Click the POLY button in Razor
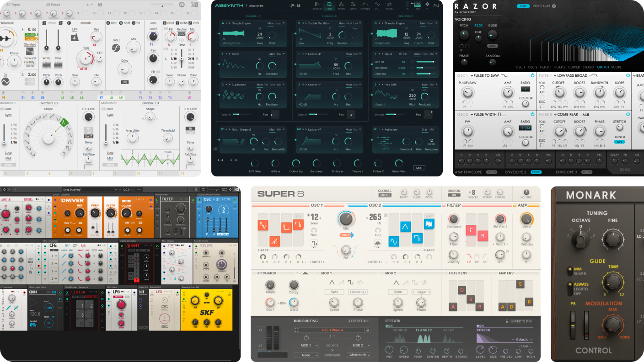The height and width of the screenshot is (362, 644). [523, 6]
